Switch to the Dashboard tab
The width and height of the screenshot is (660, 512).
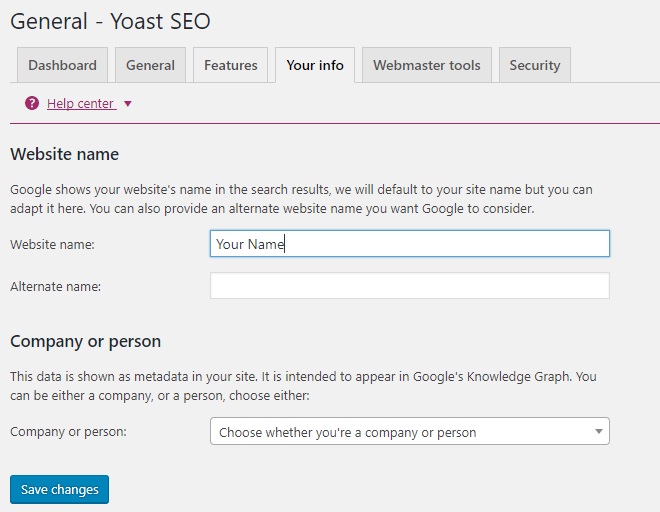pyautogui.click(x=62, y=65)
